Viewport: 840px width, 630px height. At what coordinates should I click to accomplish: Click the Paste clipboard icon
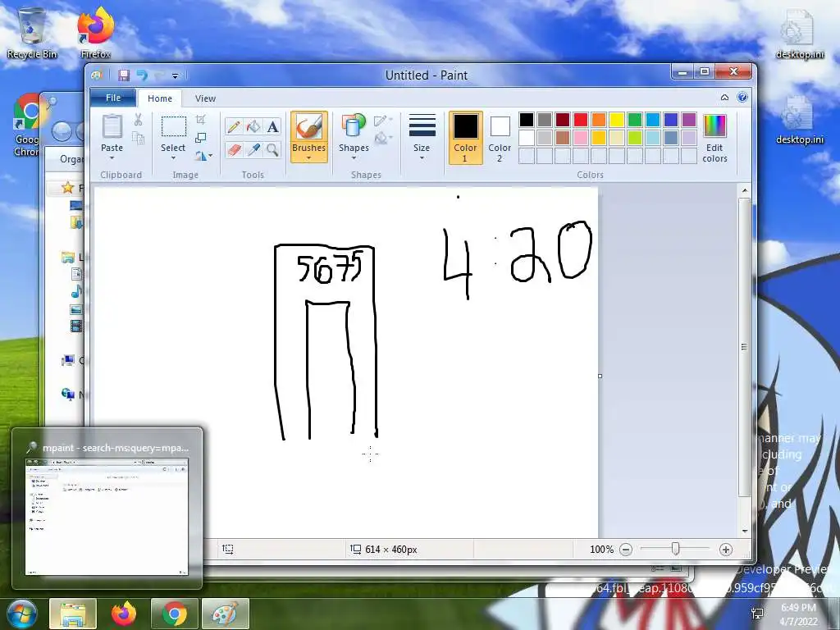pos(112,126)
